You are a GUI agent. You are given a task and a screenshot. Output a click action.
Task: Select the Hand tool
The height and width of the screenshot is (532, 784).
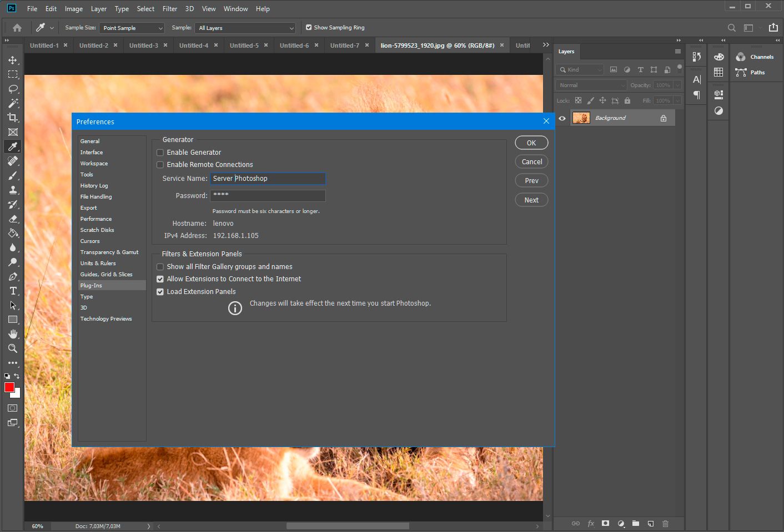[13, 334]
